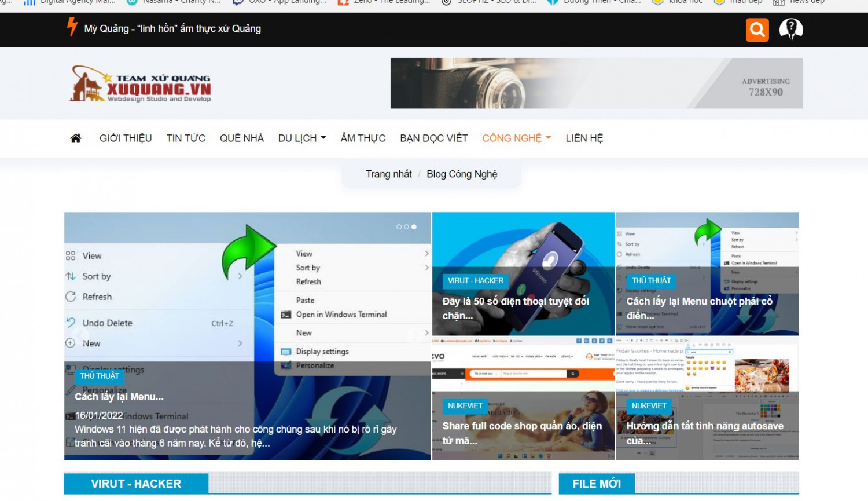
Task: Go to the home icon in navigation
Action: [76, 138]
